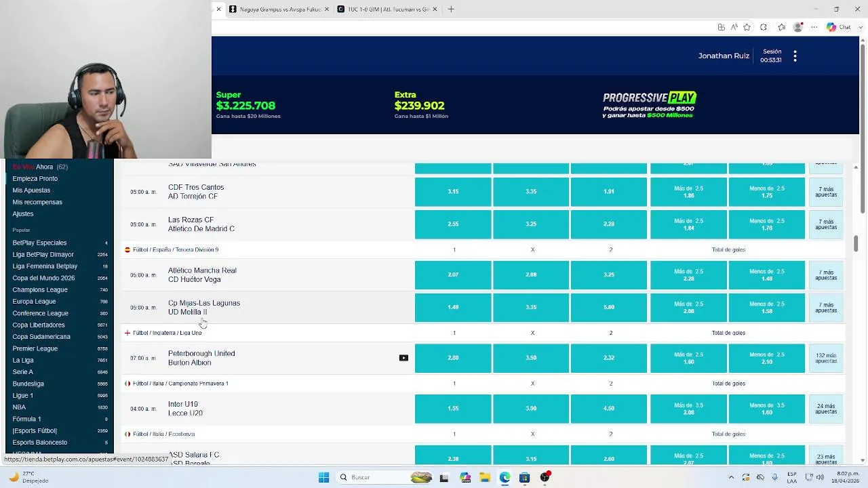Image resolution: width=868 pixels, height=488 pixels.
Task: Open the Edge favorites list icon
Action: tap(782, 27)
